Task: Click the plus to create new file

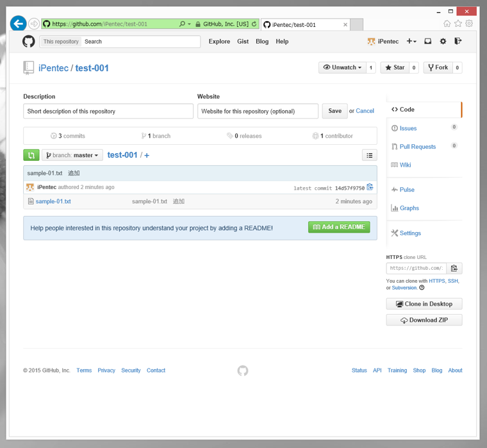Action: pos(147,155)
